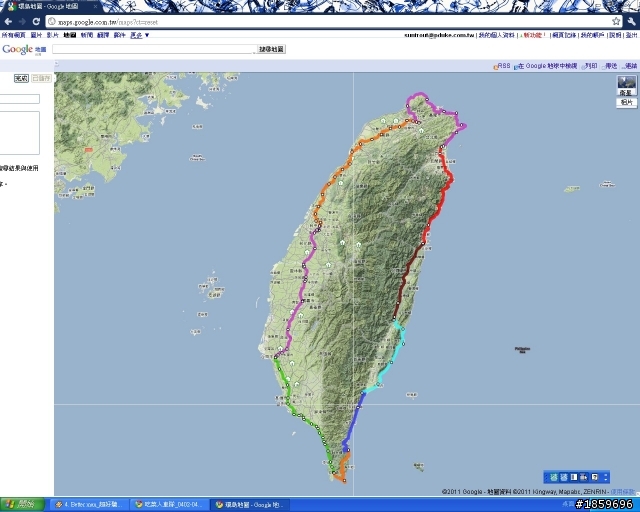Click the fourth icon in the language bar
Viewport: 640px width, 512px height.
(x=584, y=477)
